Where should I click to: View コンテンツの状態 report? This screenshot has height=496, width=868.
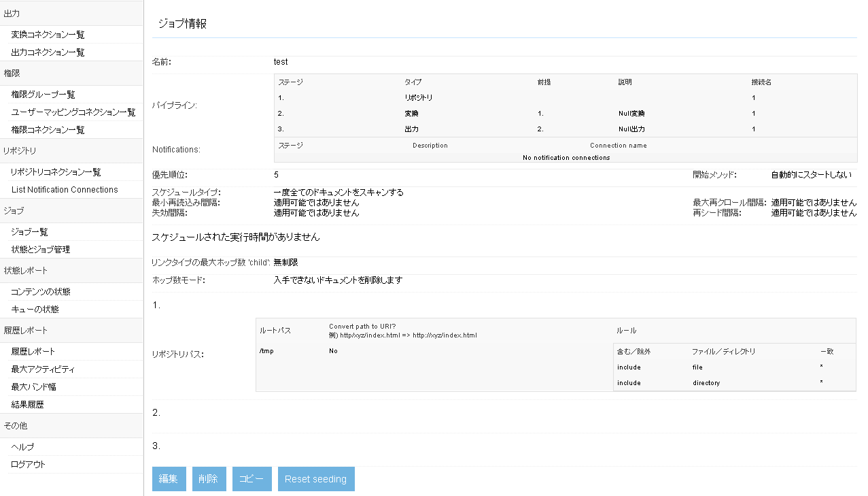[x=41, y=292]
